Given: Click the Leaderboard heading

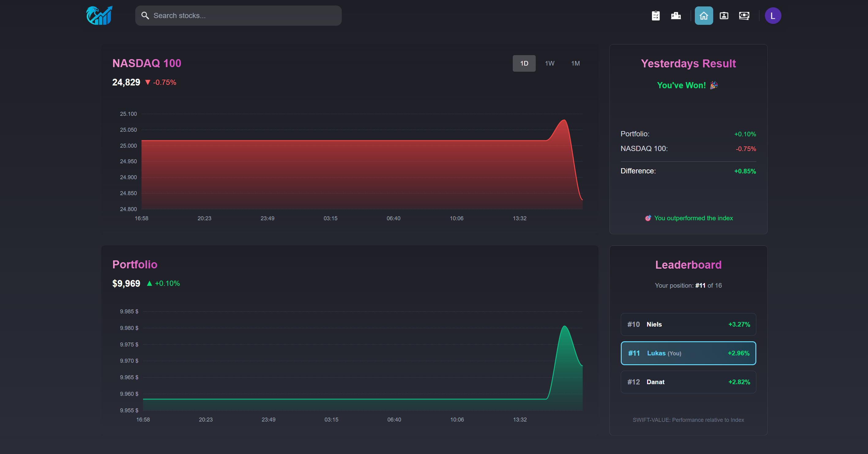Looking at the screenshot, I should pos(688,265).
